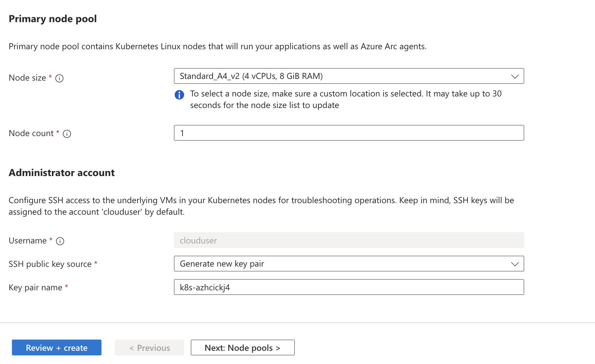Select the disabled clouduser username field
This screenshot has height=364, width=595.
pos(349,240)
